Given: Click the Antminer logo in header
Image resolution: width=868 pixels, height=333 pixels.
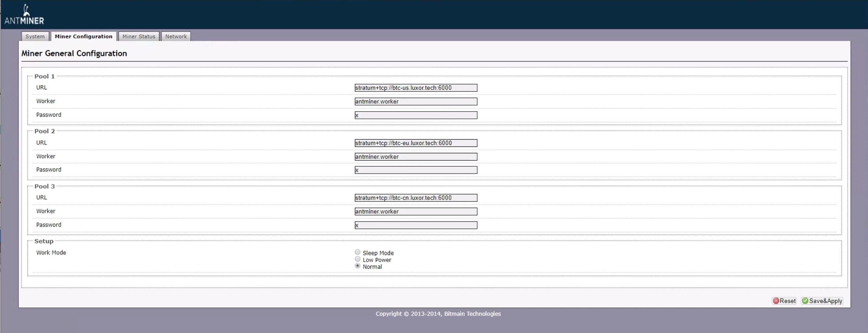Looking at the screenshot, I should tap(24, 15).
